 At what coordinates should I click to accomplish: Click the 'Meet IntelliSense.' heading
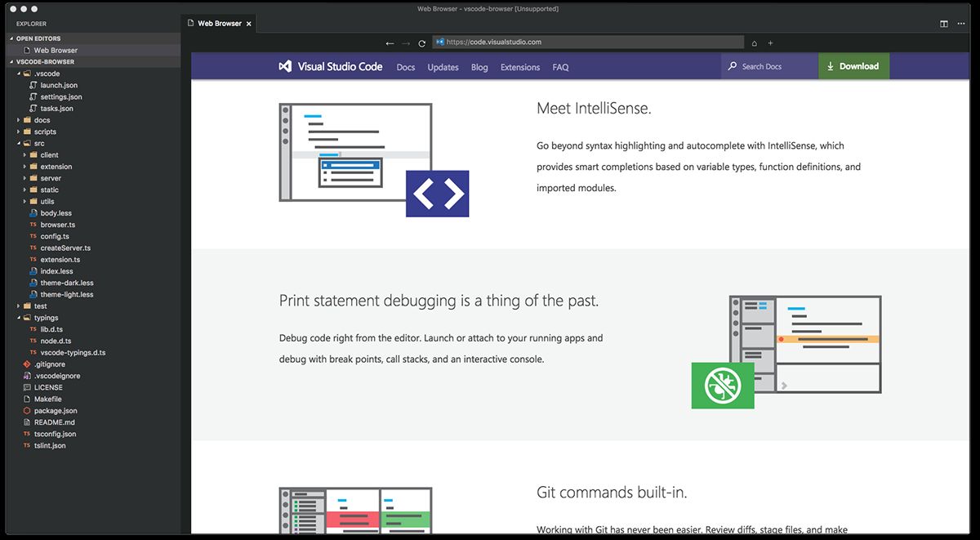tap(594, 109)
